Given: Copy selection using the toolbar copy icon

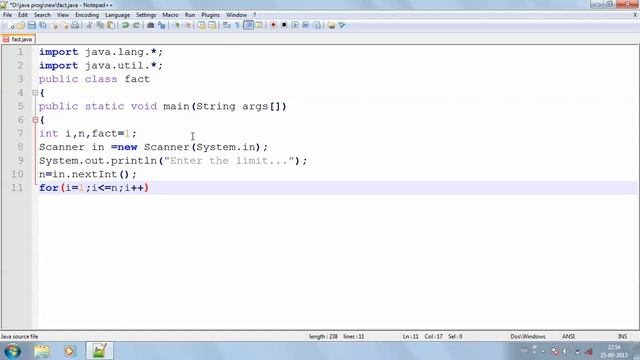Looking at the screenshot, I should click(100, 25).
